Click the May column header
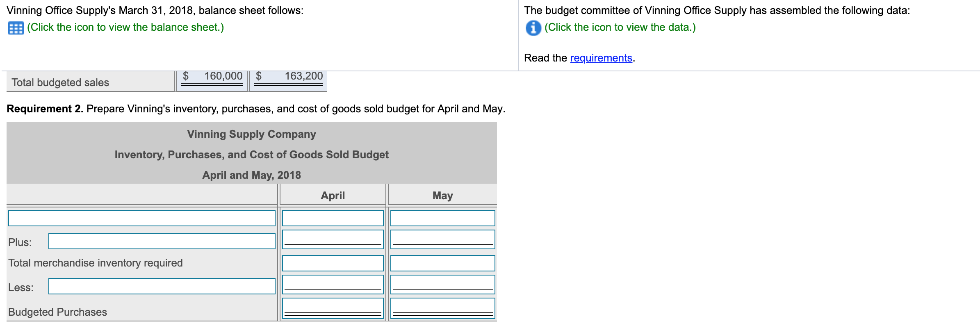The width and height of the screenshot is (980, 328). pos(443,196)
